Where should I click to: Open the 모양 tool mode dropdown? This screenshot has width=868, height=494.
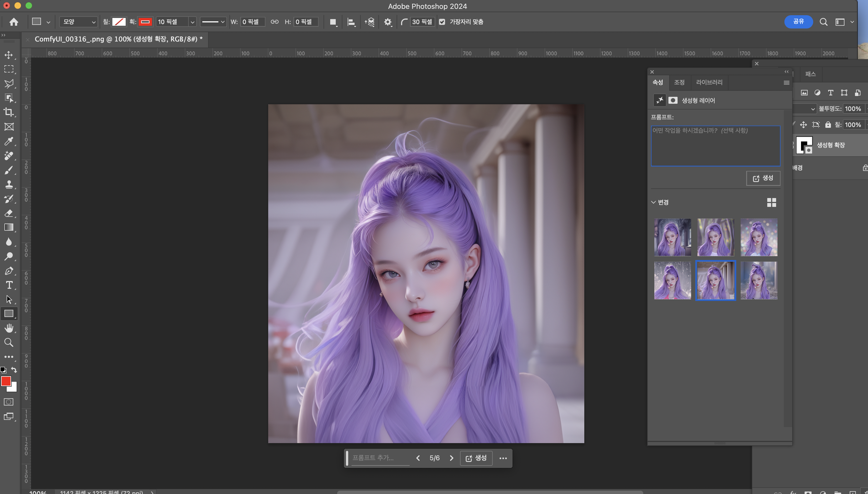tap(79, 22)
